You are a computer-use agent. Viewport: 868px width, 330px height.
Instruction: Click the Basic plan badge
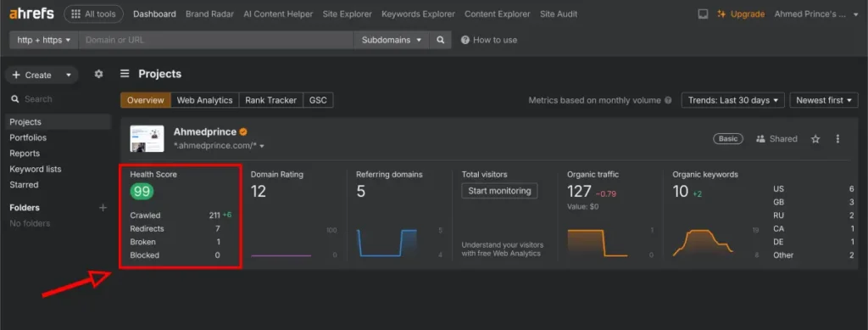point(728,138)
